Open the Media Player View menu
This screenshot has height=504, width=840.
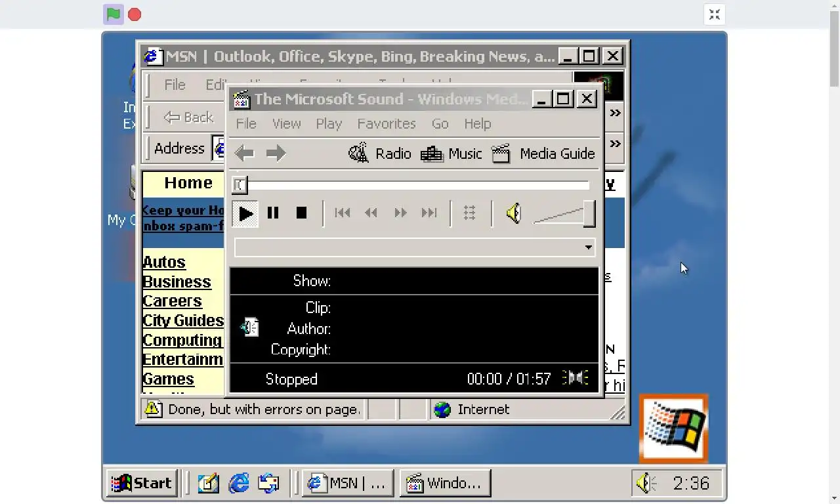pyautogui.click(x=287, y=123)
